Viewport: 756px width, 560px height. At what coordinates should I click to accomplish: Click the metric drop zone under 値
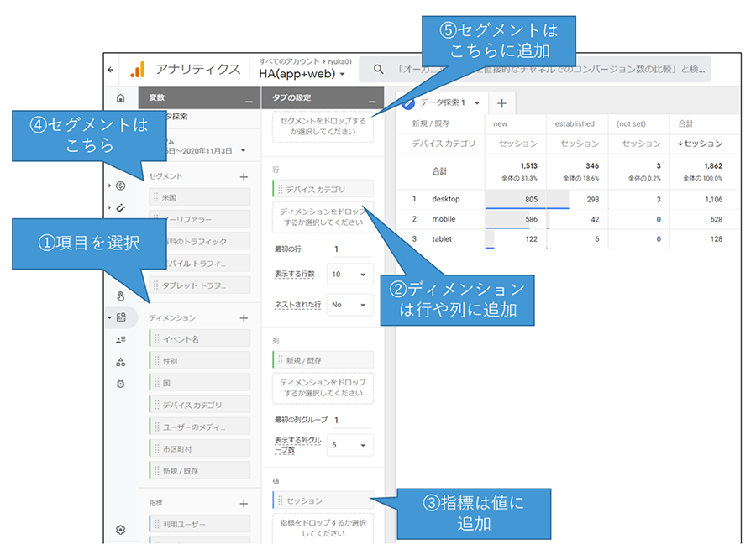click(x=323, y=528)
